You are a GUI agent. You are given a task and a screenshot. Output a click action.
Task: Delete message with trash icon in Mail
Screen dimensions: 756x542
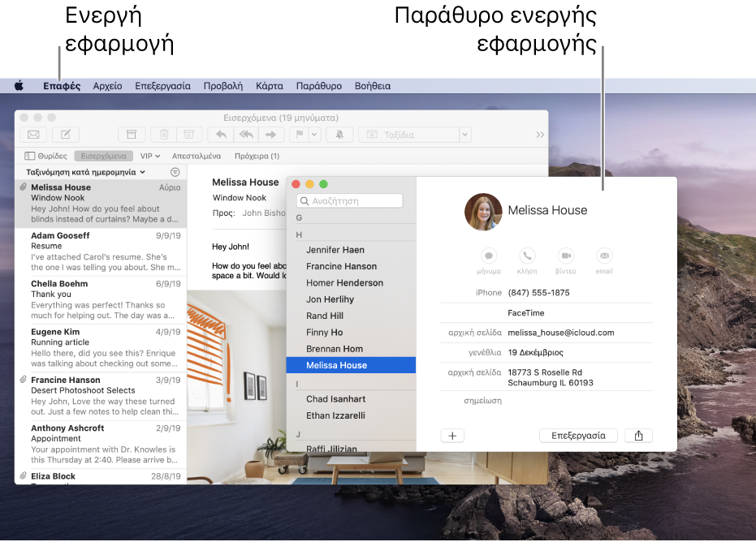164,135
